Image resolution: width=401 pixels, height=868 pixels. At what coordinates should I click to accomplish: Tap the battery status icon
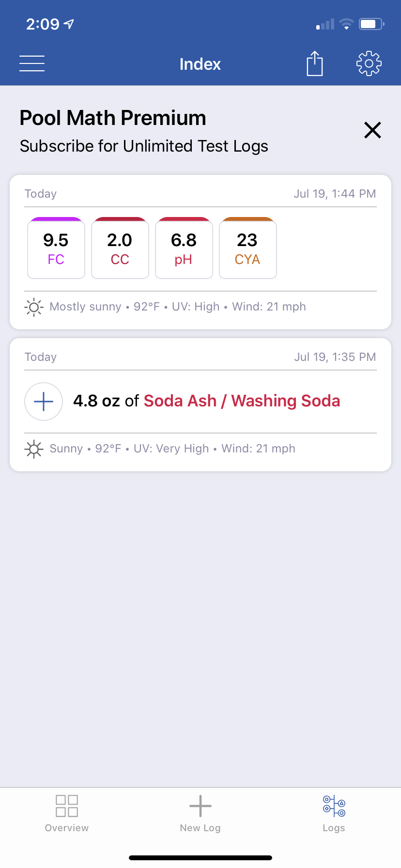click(x=371, y=24)
